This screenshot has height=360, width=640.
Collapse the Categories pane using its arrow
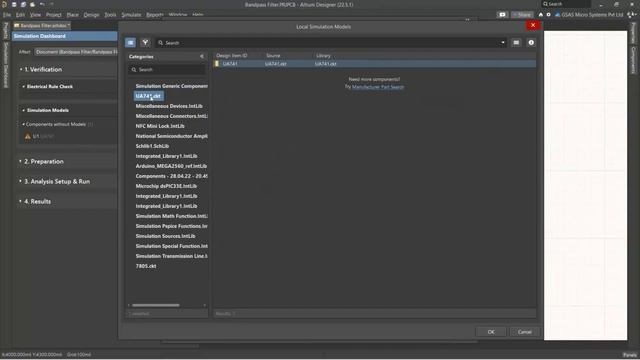pyautogui.click(x=202, y=56)
